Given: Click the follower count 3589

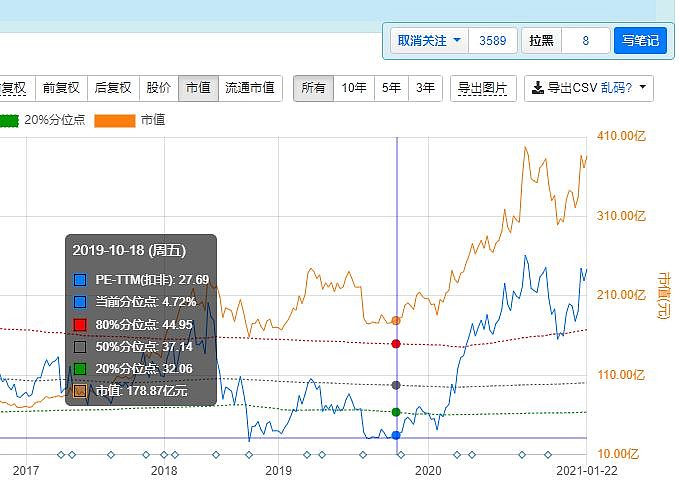Looking at the screenshot, I should coord(493,41).
